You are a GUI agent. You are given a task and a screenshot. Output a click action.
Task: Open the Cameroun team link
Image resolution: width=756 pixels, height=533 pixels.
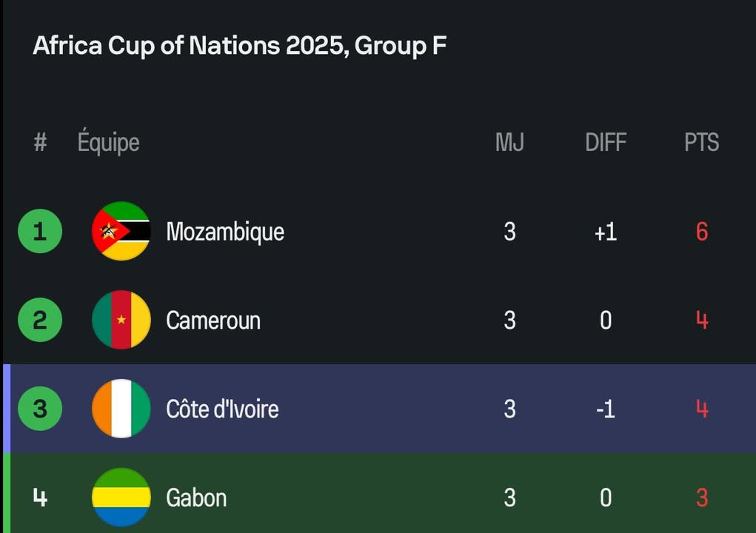coord(213,321)
